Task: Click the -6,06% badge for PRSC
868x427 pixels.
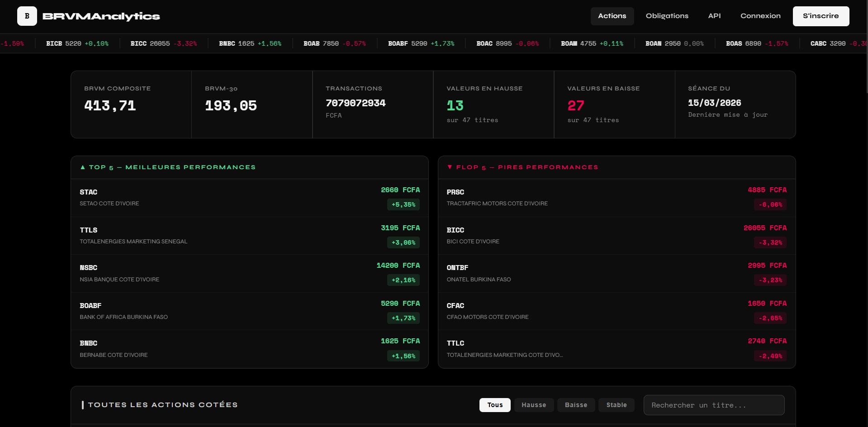Action: point(770,205)
